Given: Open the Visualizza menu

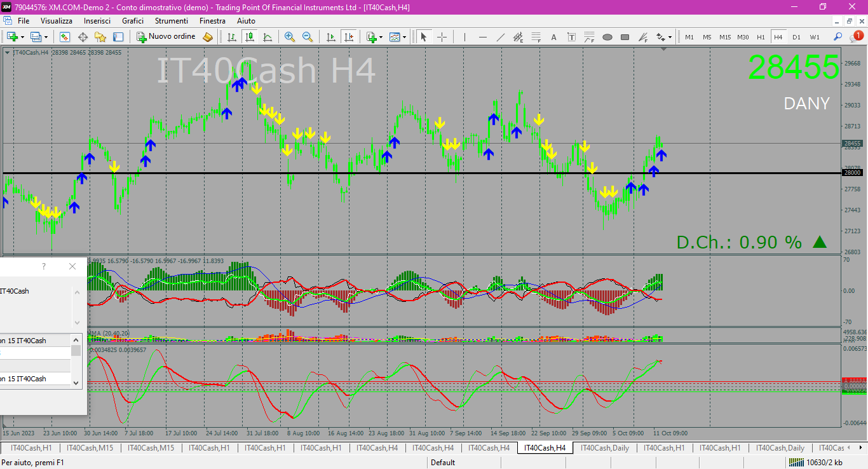Looking at the screenshot, I should (57, 21).
